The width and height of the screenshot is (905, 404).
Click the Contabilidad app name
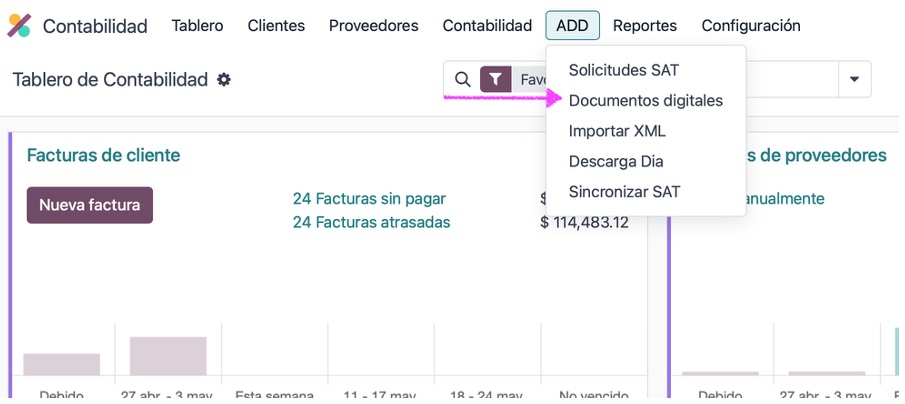pos(95,26)
